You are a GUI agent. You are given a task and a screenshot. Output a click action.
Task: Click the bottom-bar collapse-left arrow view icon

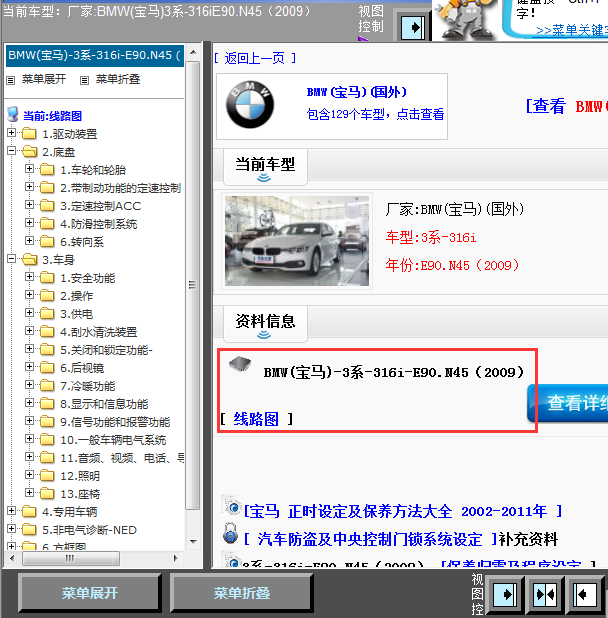click(x=585, y=594)
